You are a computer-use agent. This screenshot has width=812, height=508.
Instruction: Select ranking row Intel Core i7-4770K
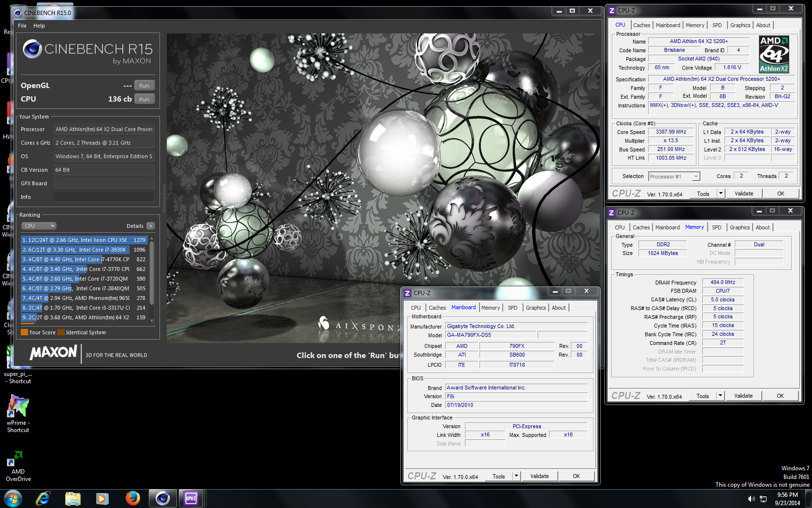point(84,259)
